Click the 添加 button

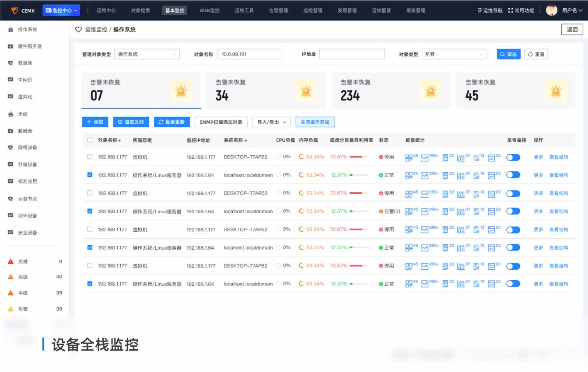[x=95, y=122]
